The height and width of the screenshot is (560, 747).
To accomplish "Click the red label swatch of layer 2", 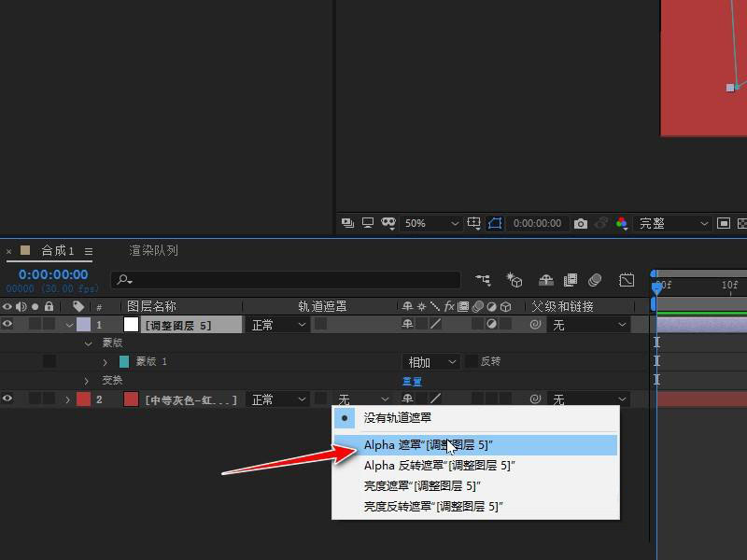I will click(82, 399).
